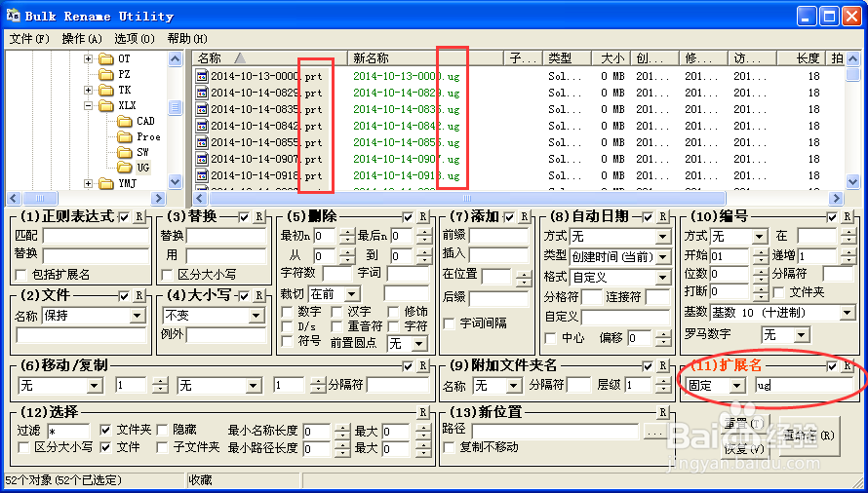The height and width of the screenshot is (493, 868).
Task: Reset section (13)新位置 with R button
Action: tap(662, 412)
